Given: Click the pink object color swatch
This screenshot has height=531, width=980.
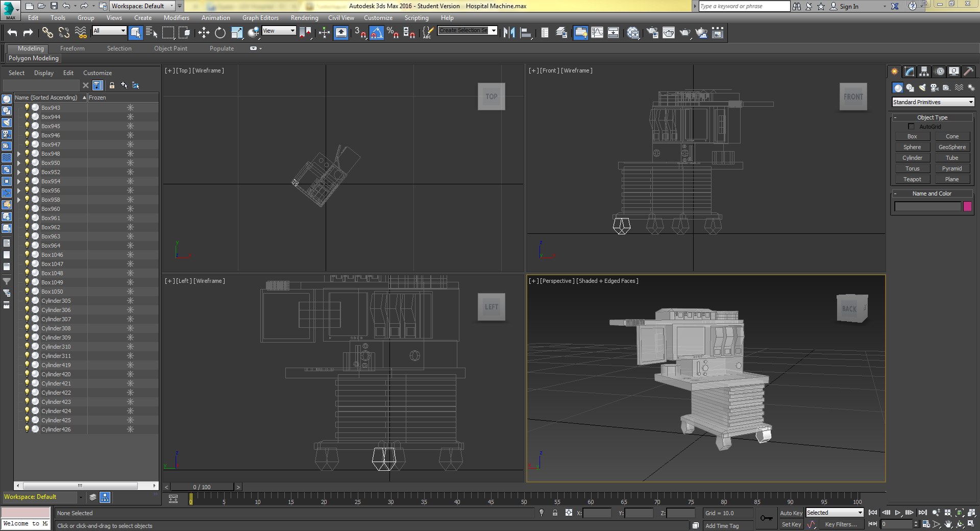Looking at the screenshot, I should (x=967, y=206).
